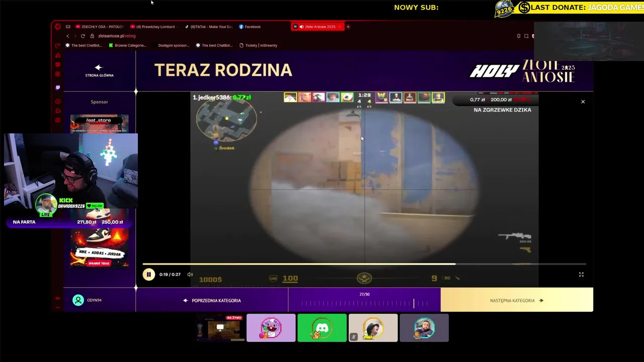The height and width of the screenshot is (362, 644).
Task: Click the Opera logo menu button
Action: coord(58,27)
